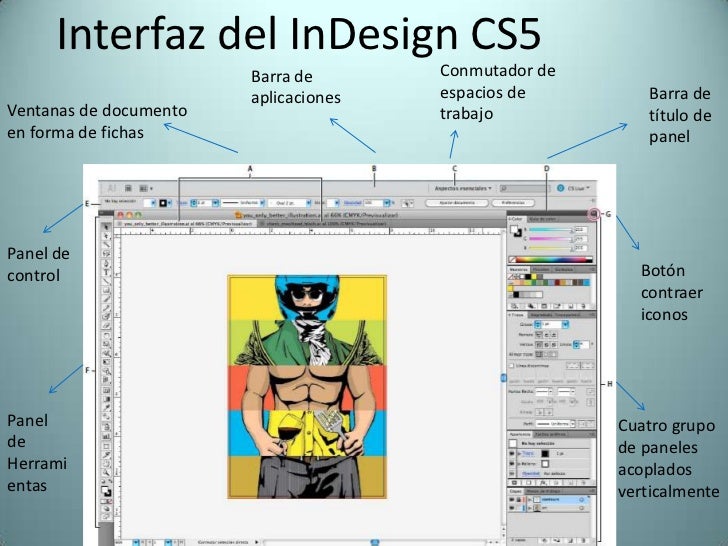Click blue Trazo link in control panel

182,203
